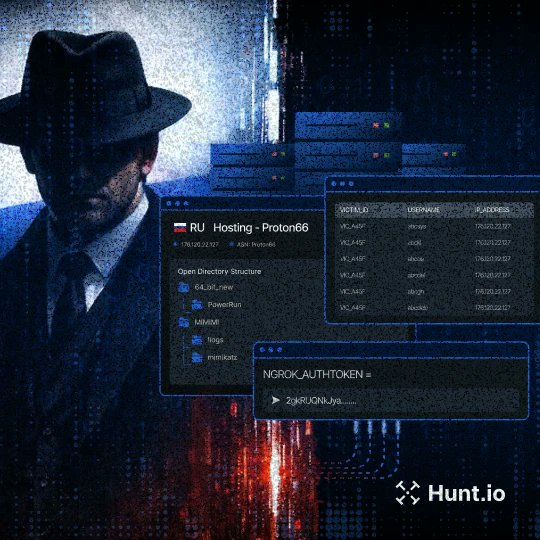Viewport: 540px width, 540px height.
Task: Click the VICTIM_ID column header
Action: [x=354, y=210]
